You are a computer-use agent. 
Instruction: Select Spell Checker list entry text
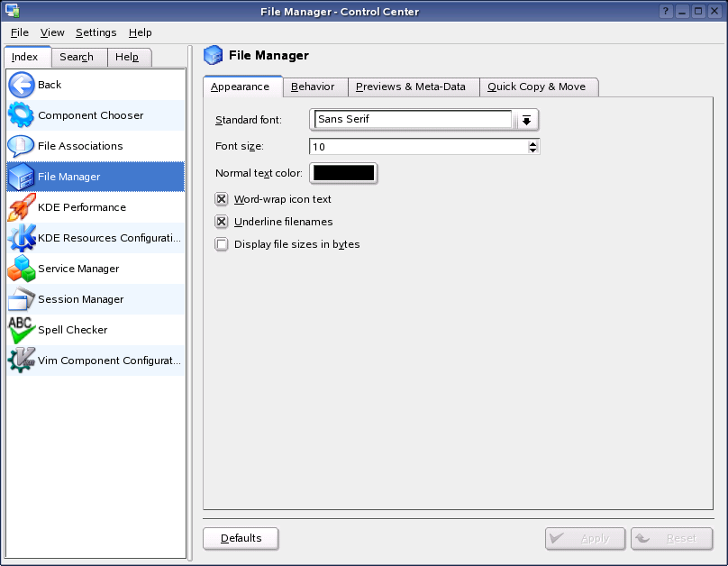tap(73, 330)
